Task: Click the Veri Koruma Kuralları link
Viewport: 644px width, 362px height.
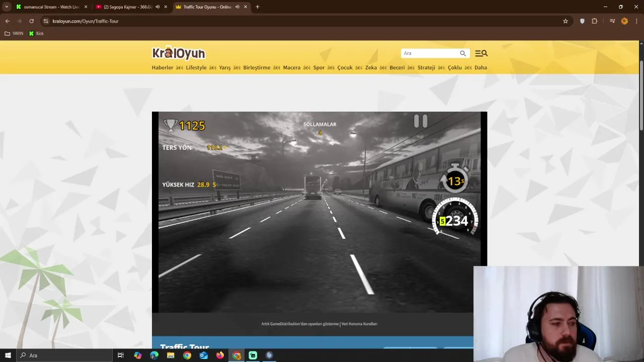Action: (359, 324)
